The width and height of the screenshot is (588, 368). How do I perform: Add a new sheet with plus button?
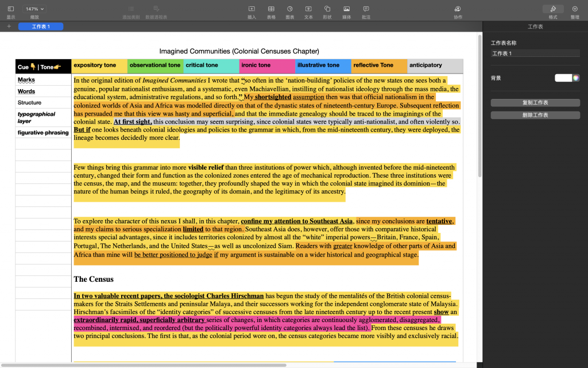[9, 26]
